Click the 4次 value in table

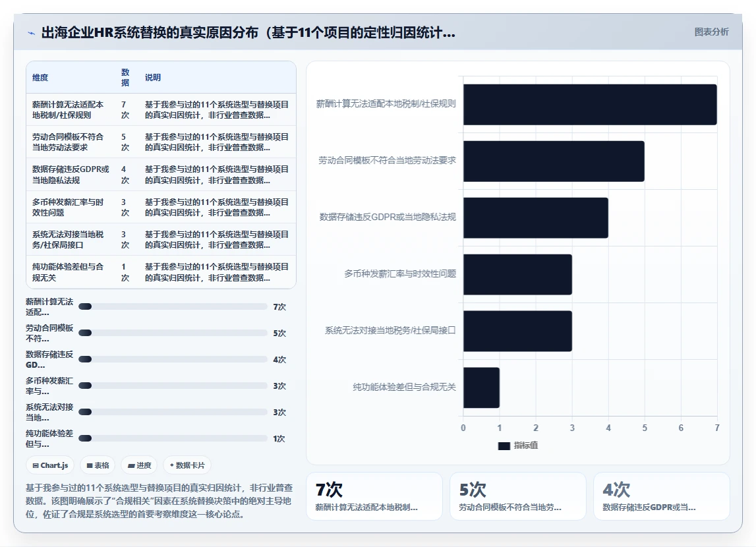125,175
